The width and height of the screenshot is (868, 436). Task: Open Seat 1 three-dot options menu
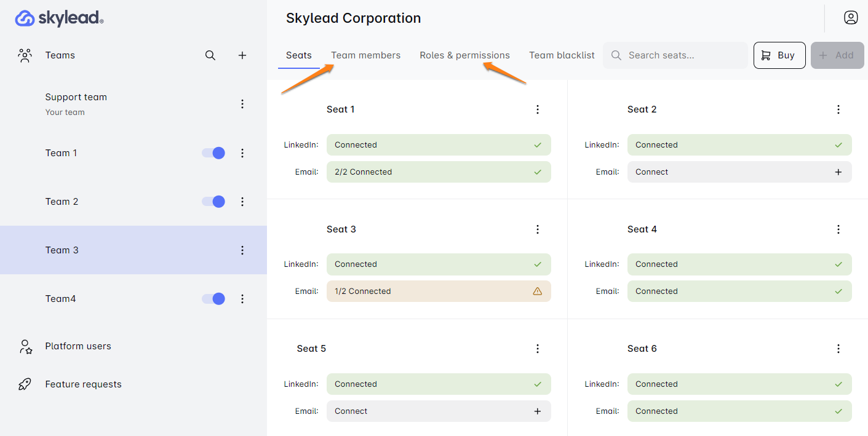pos(537,109)
